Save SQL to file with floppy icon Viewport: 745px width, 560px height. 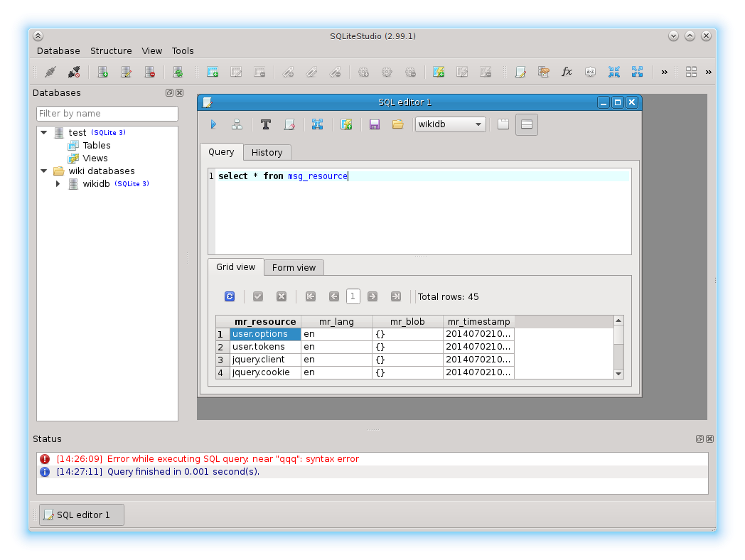[x=375, y=124]
